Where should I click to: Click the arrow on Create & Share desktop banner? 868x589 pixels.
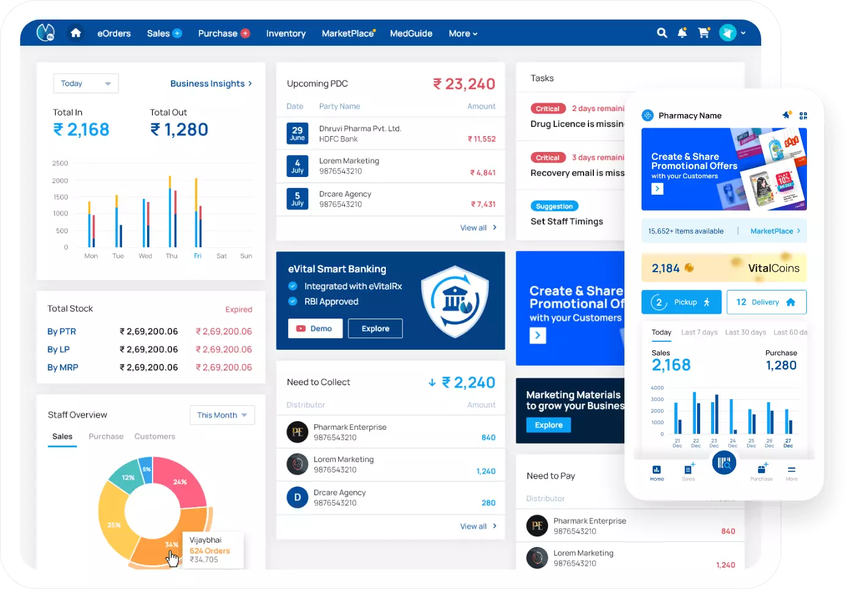pos(538,335)
